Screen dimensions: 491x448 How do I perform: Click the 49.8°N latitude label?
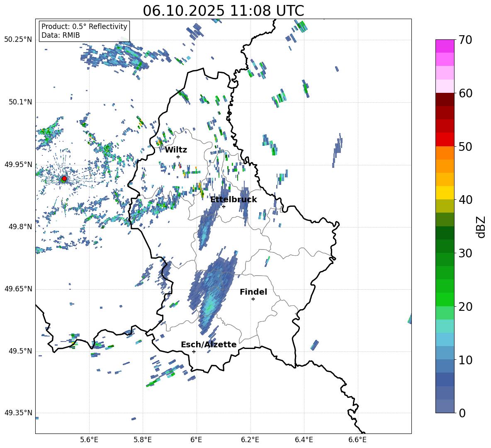pos(20,227)
